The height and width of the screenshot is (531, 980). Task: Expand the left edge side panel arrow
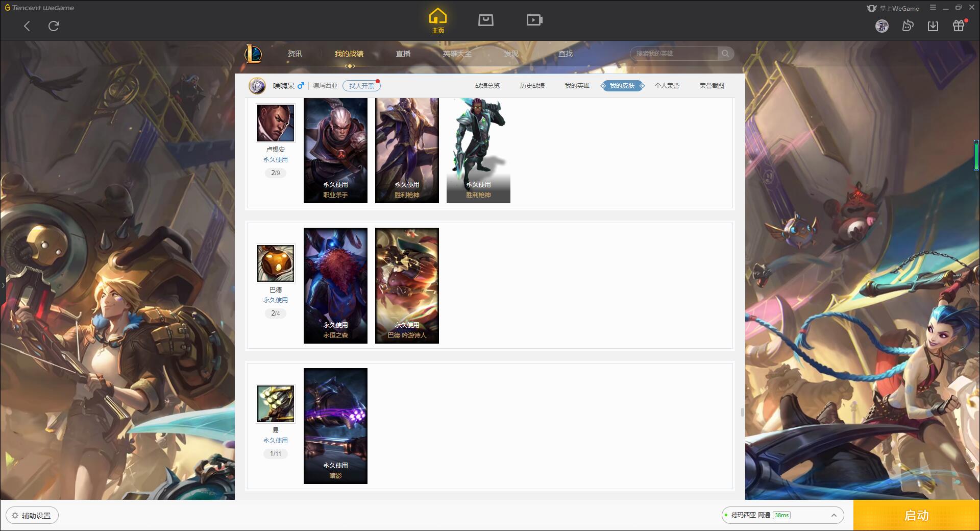3,285
